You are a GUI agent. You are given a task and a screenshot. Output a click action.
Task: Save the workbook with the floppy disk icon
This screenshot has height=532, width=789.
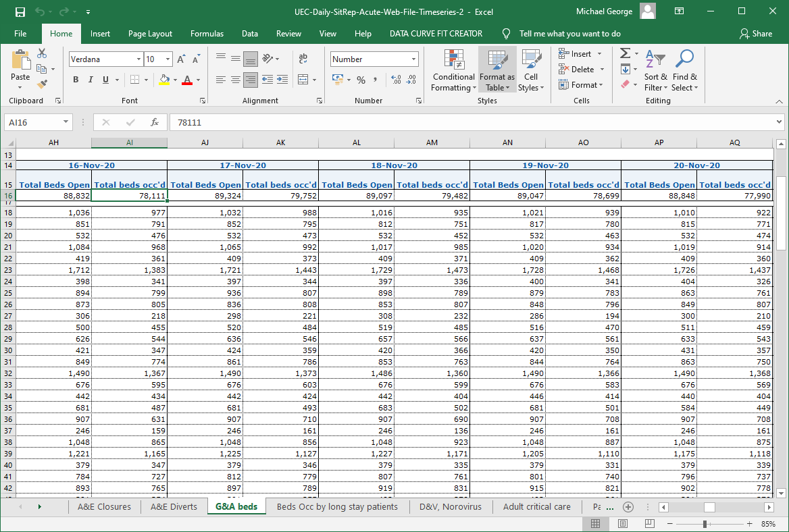20,11
